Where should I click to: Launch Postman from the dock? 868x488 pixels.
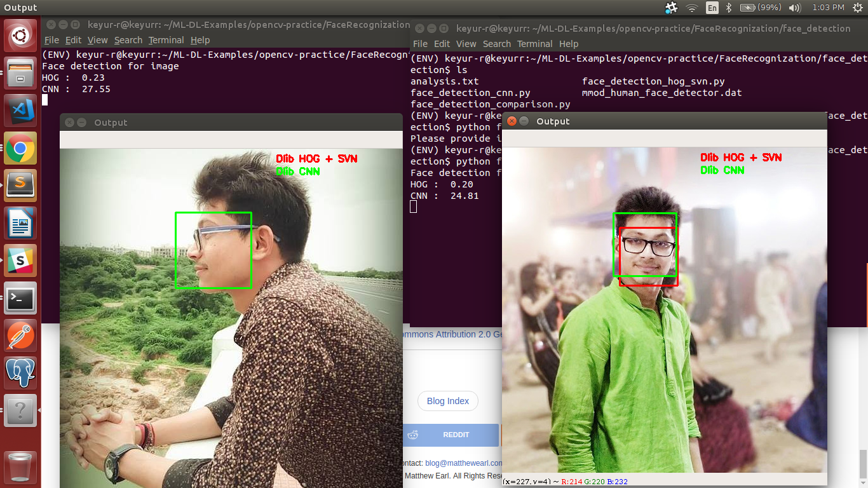[20, 335]
